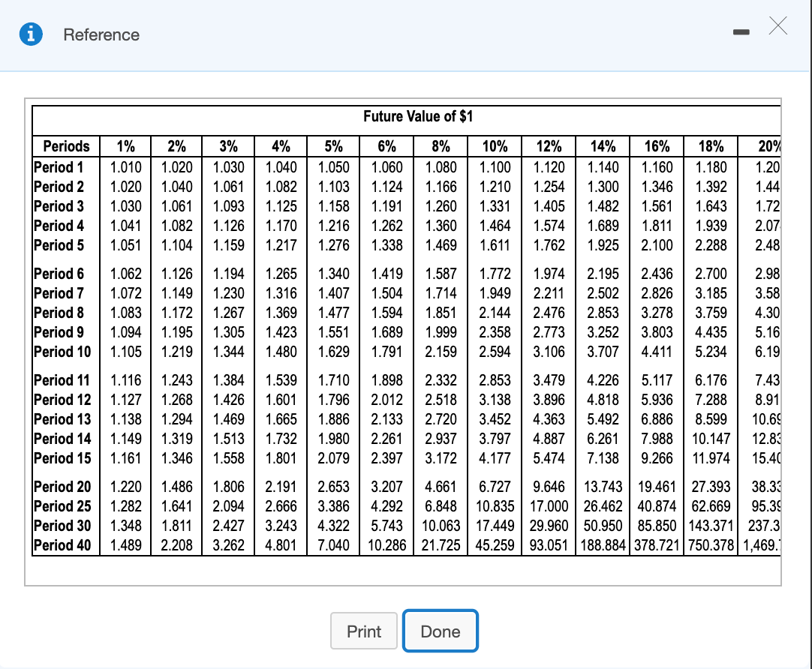812x669 pixels.
Task: Click value 11.974 in the 18% column
Action: 711,458
